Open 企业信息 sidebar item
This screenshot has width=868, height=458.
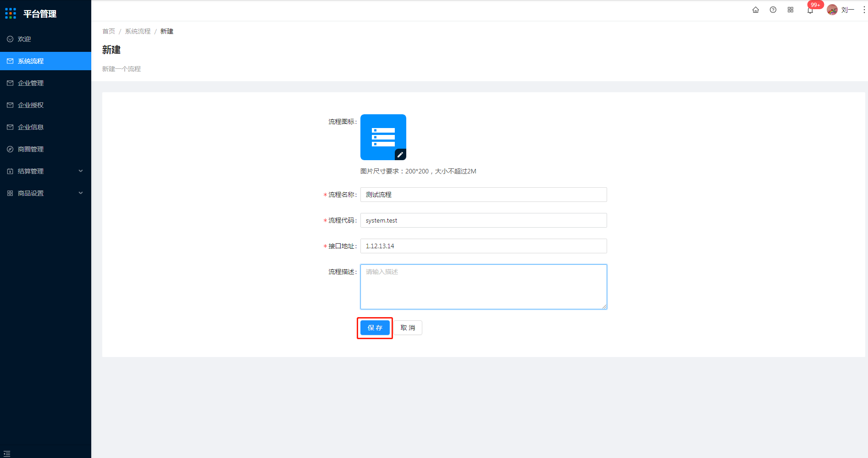(x=45, y=127)
